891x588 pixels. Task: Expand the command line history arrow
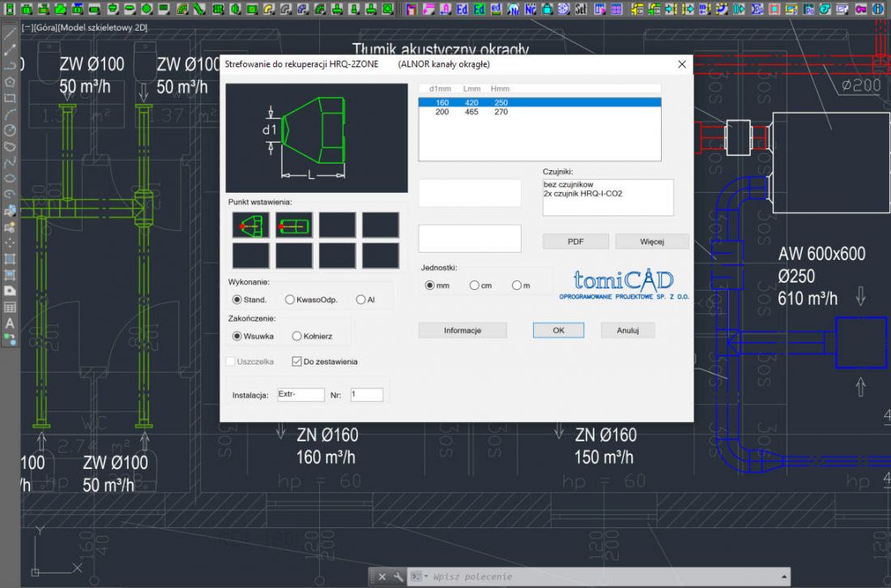point(784,577)
